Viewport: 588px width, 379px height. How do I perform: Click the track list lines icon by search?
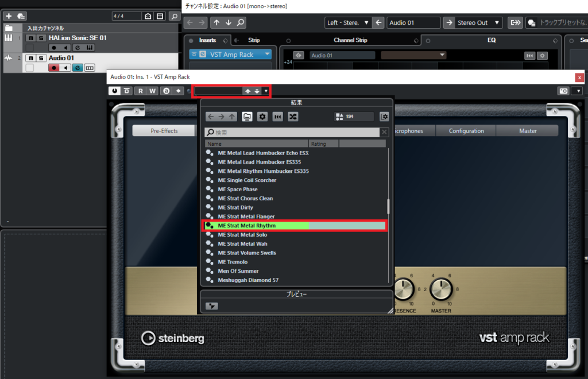(x=160, y=16)
